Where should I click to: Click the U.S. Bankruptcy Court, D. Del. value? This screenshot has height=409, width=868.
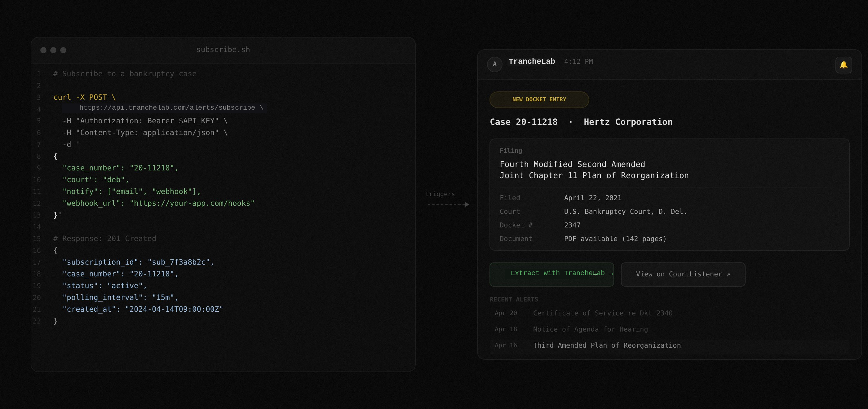[625, 212]
